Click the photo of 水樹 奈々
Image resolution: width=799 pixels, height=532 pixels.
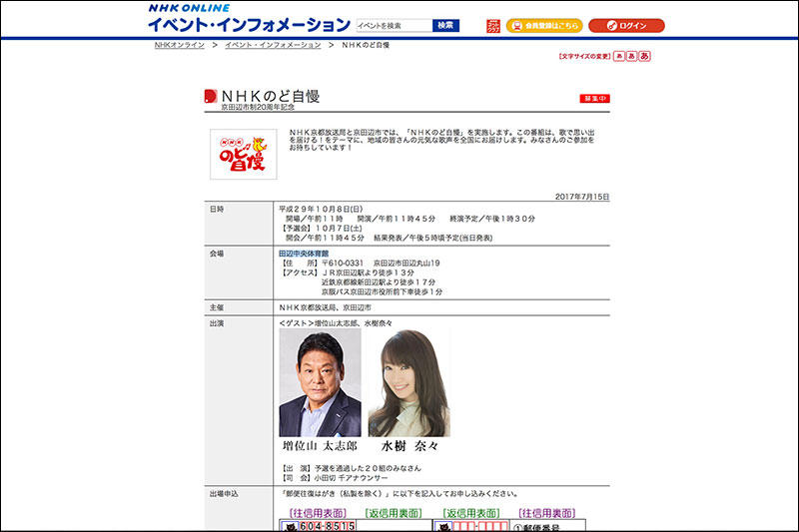pyautogui.click(x=408, y=382)
